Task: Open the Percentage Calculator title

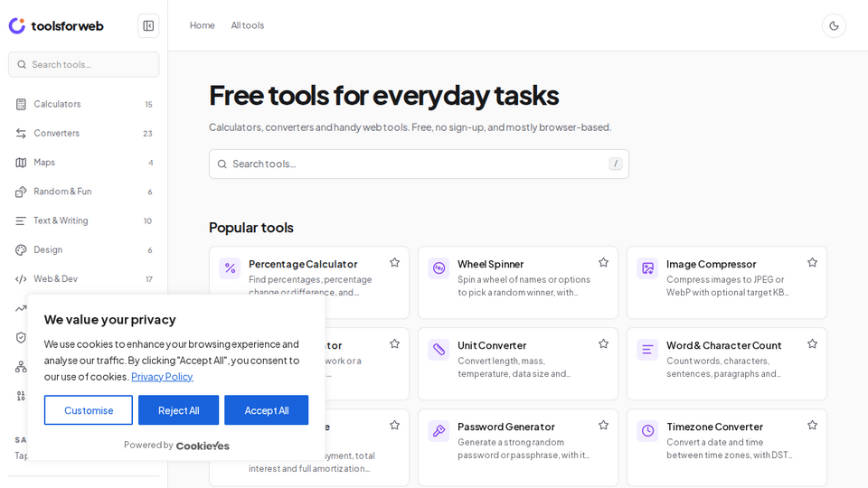Action: coord(303,265)
